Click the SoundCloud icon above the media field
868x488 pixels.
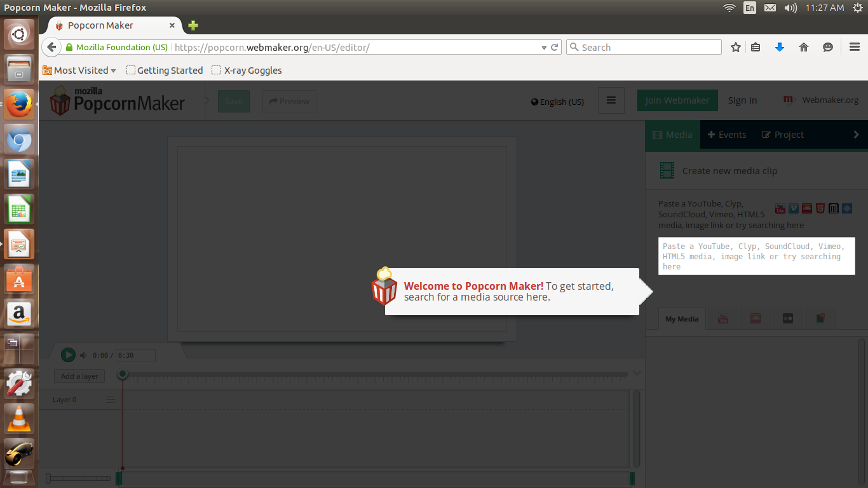[806, 208]
